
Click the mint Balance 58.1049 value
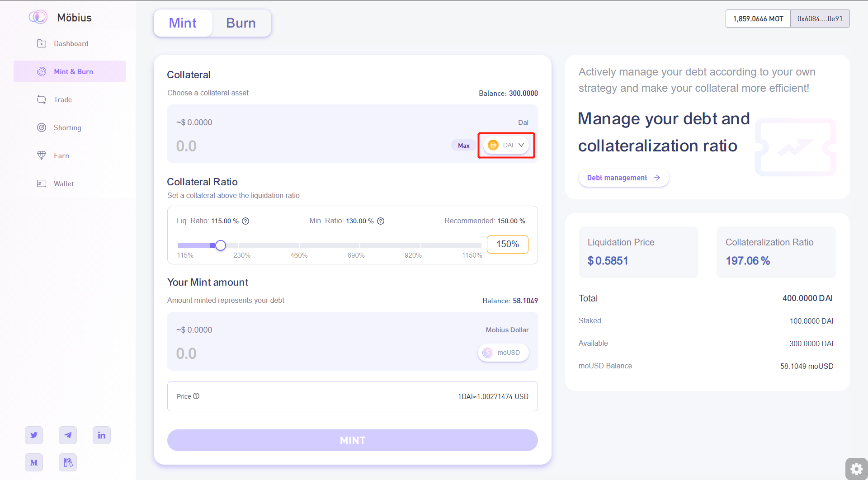point(525,301)
